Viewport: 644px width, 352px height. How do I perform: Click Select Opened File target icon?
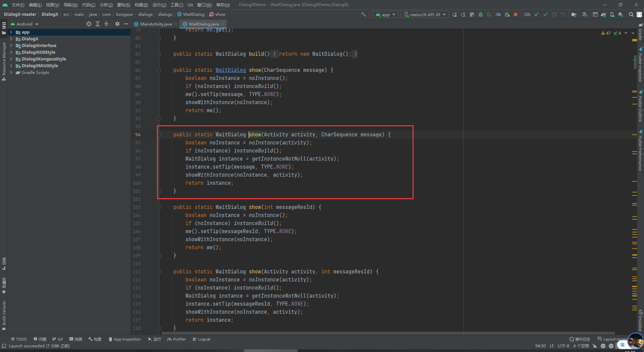point(89,24)
